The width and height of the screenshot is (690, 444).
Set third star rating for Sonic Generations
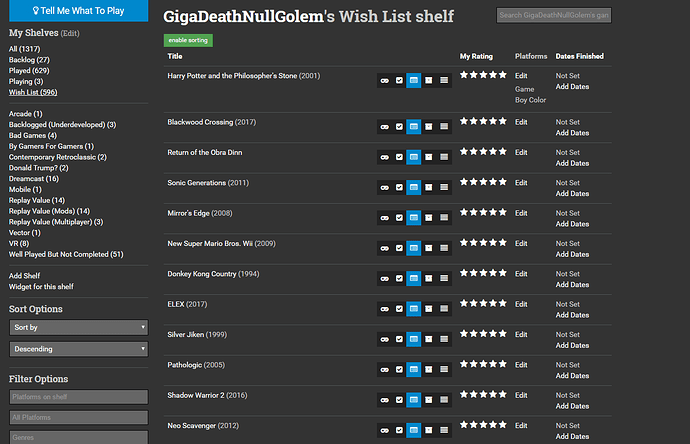pos(483,182)
